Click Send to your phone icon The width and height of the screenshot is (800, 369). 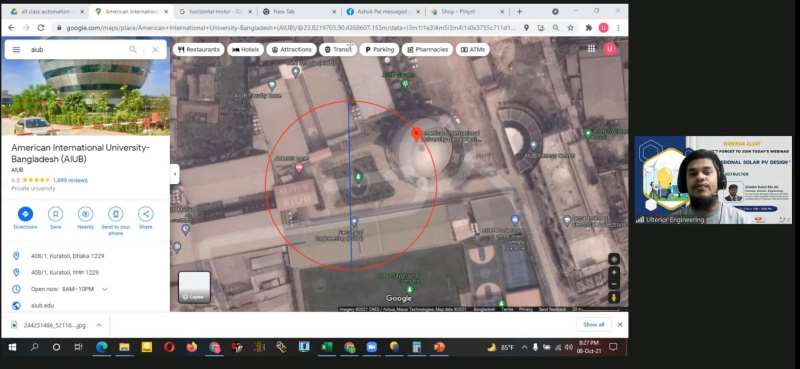(116, 214)
